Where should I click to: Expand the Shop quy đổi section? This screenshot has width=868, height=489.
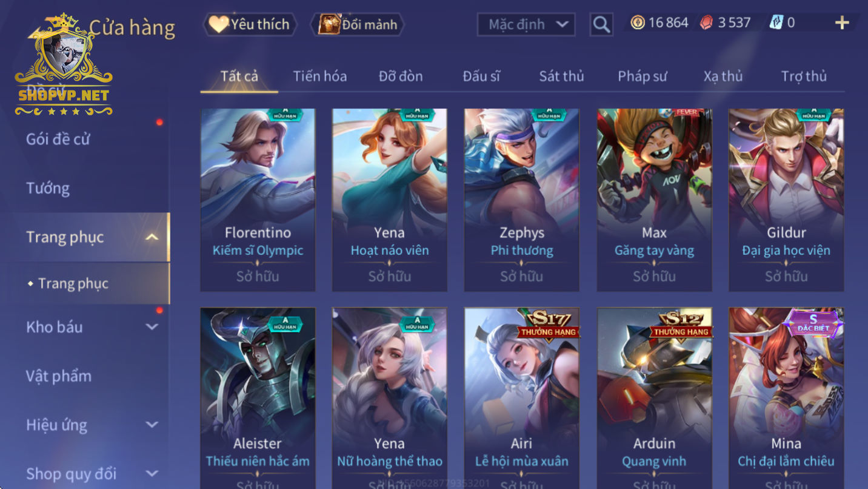pos(152,473)
